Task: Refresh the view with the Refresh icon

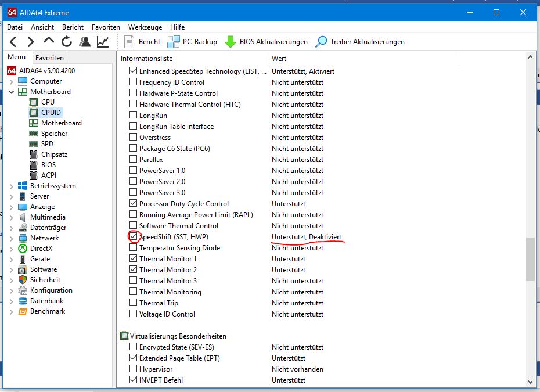Action: [67, 42]
